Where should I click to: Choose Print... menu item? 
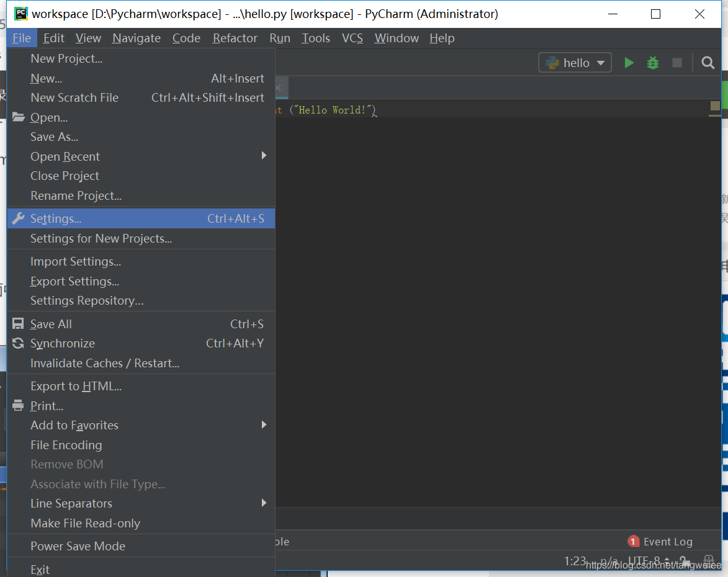click(x=141, y=406)
